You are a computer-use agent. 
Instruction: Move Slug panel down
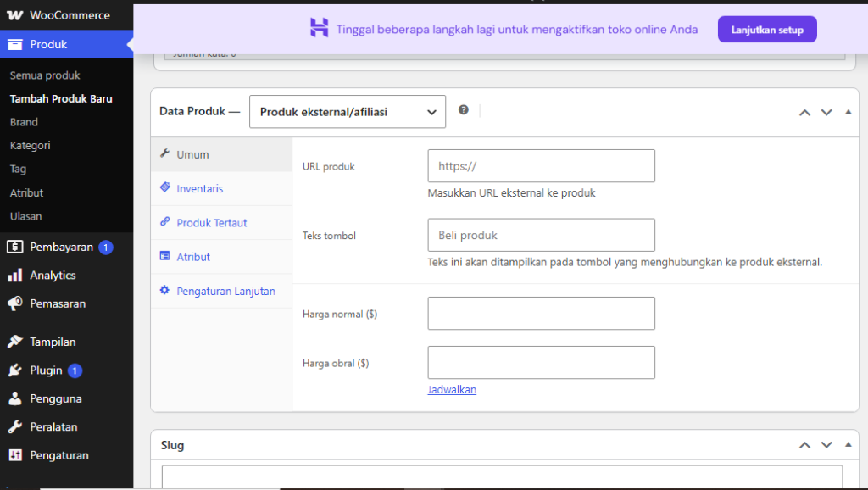pyautogui.click(x=826, y=444)
